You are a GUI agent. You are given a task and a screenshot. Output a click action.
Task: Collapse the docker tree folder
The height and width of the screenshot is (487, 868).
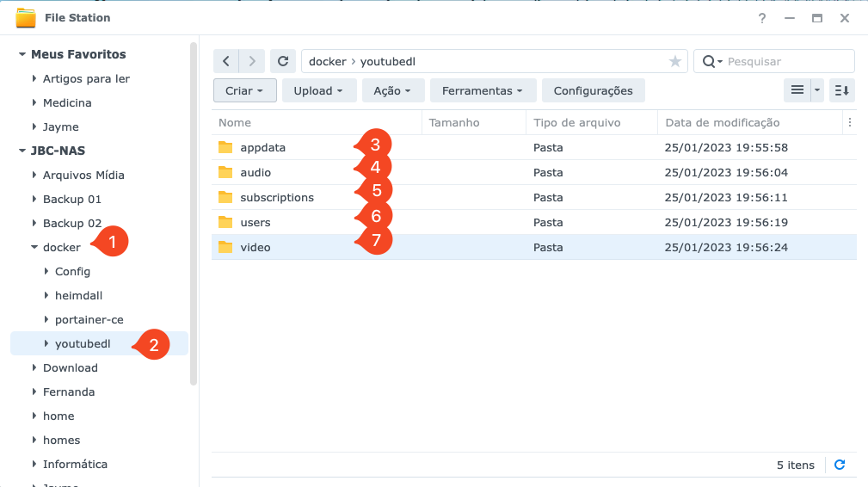[34, 248]
